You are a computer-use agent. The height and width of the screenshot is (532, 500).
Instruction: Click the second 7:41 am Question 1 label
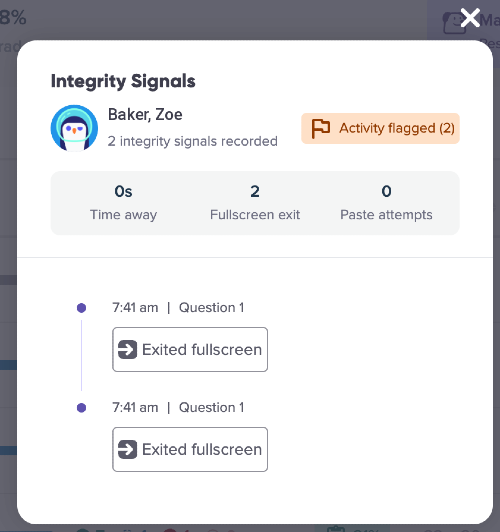(x=178, y=407)
